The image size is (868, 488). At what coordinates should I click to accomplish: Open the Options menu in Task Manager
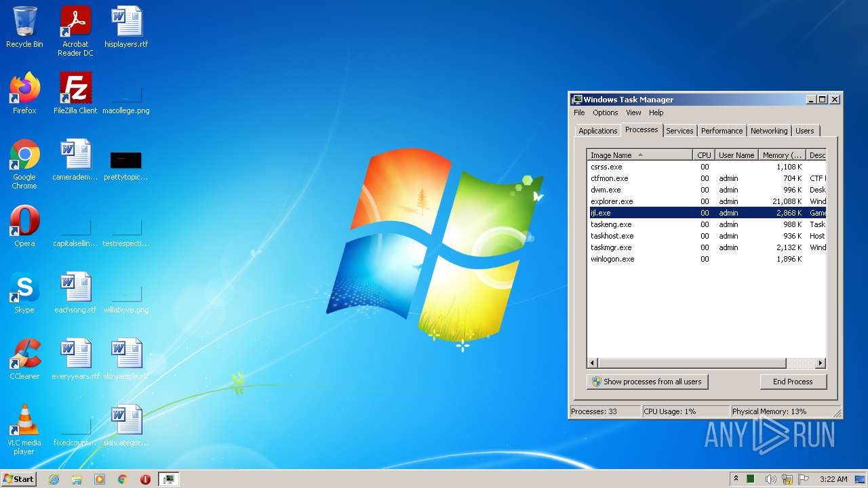coord(606,113)
